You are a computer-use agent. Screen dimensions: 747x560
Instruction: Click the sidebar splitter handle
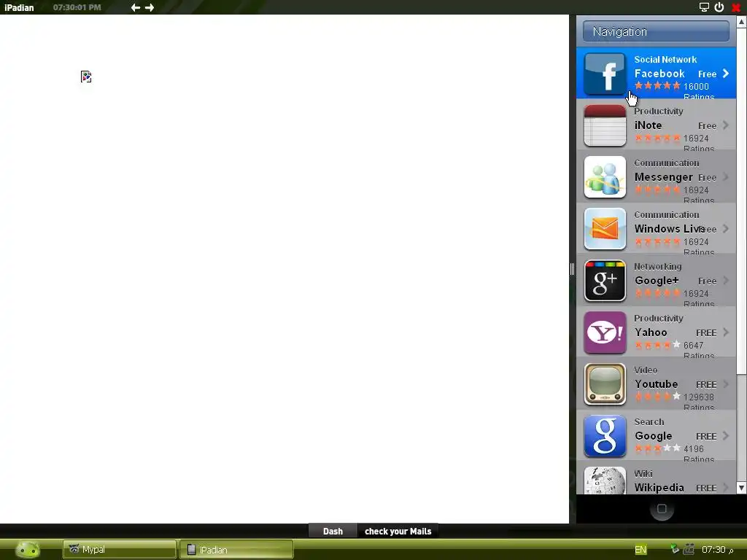(x=572, y=269)
